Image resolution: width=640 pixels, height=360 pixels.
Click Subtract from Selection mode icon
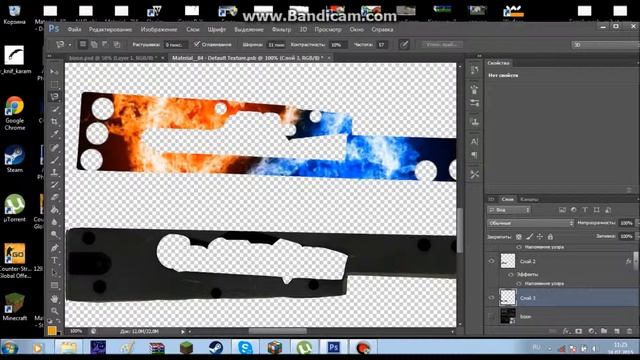point(105,44)
